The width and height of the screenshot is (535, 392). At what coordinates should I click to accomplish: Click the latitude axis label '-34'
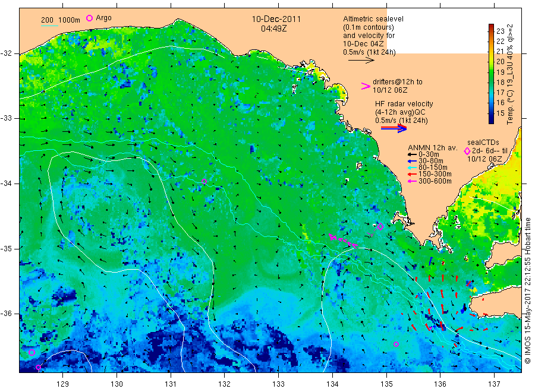pos(6,184)
